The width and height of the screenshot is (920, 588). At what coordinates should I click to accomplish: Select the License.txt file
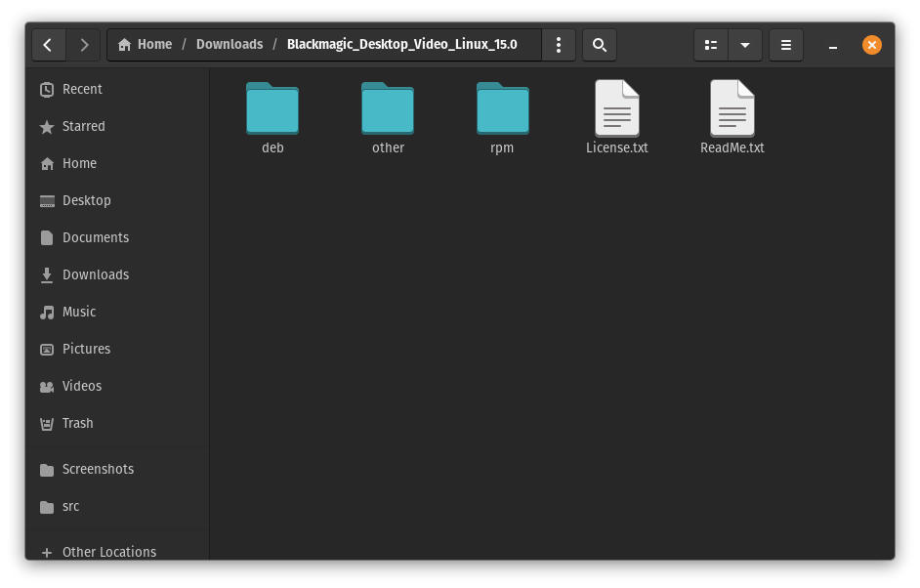coord(617,117)
